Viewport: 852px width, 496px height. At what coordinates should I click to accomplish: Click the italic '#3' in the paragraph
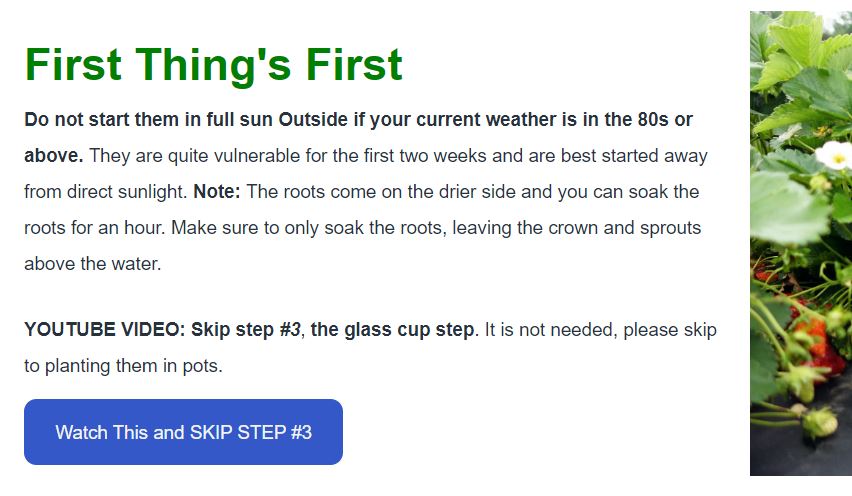tap(290, 329)
